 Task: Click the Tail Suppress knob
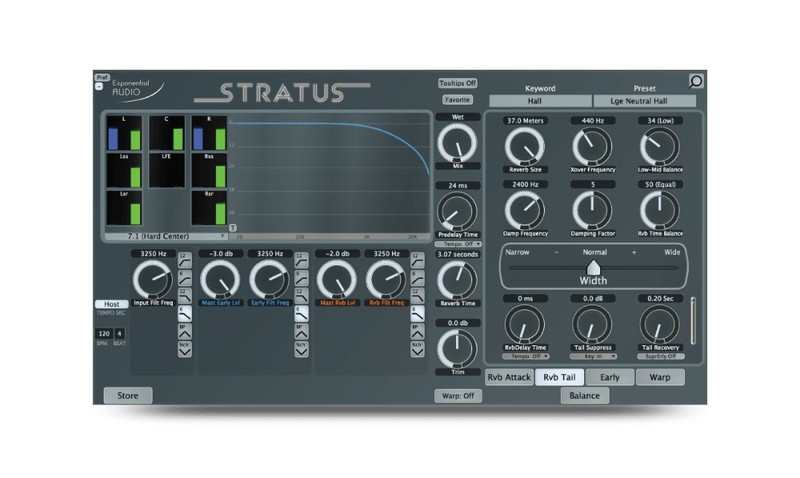592,324
